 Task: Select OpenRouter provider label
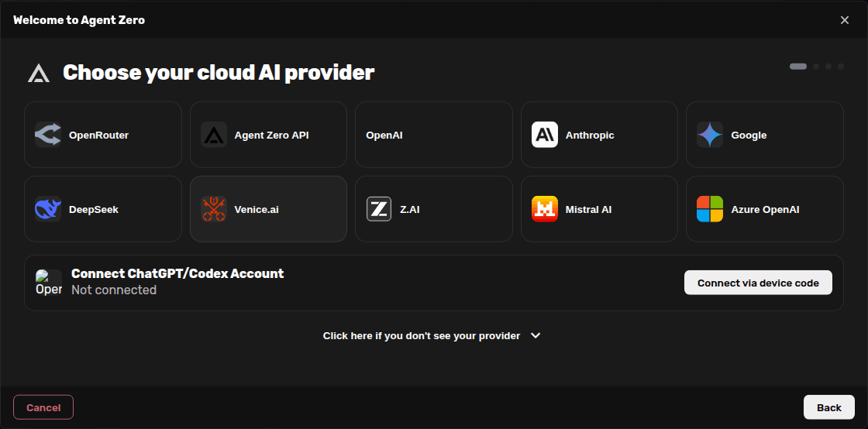pyautogui.click(x=98, y=135)
